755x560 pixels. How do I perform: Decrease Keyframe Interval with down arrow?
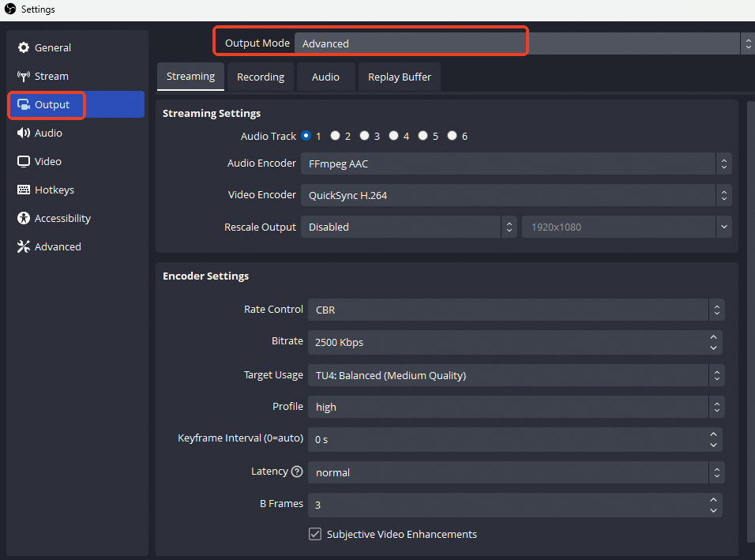click(714, 445)
